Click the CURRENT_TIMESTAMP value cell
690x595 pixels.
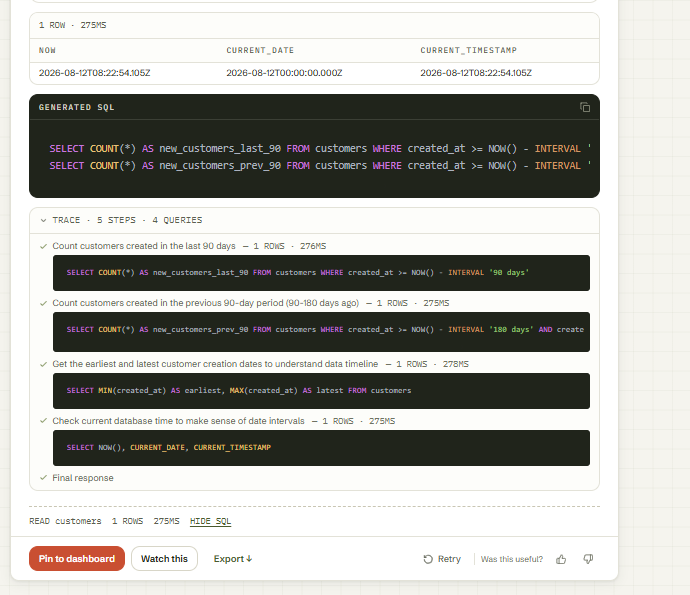tap(476, 73)
